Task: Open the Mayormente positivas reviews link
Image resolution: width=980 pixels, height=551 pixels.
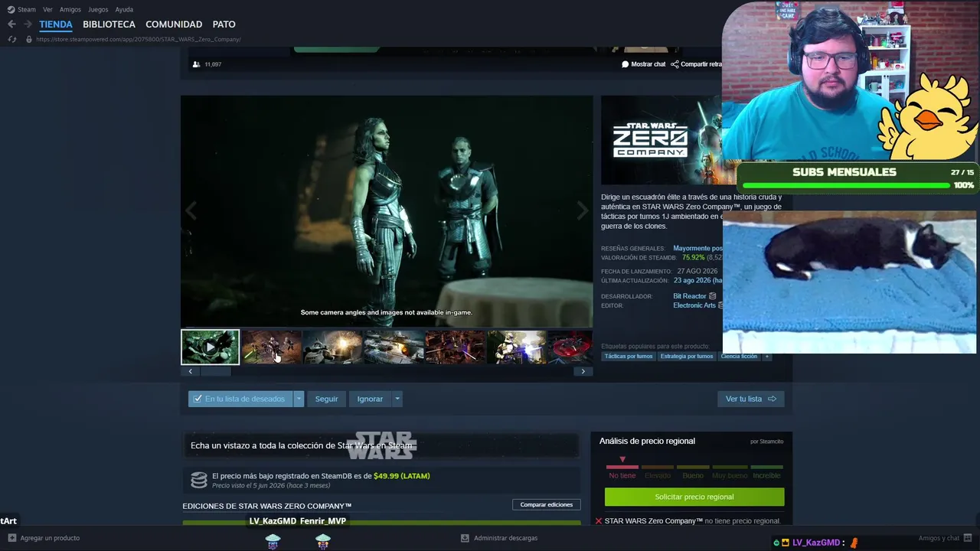Action: coord(697,249)
